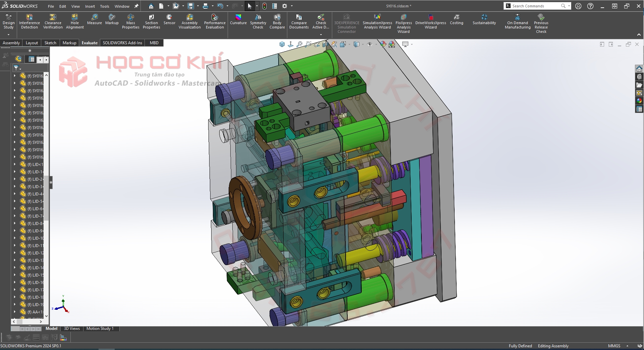Open Display Style dropdown arrow
The height and width of the screenshot is (350, 644).
[363, 44]
